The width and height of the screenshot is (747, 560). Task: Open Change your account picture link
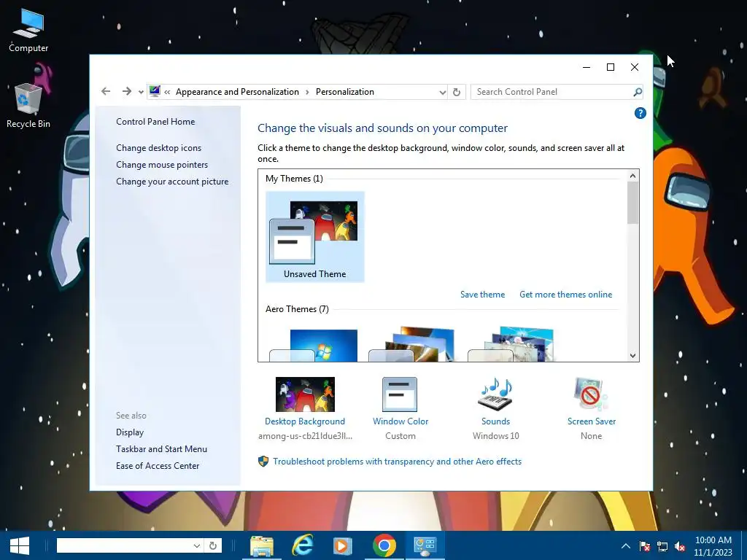[x=172, y=182]
